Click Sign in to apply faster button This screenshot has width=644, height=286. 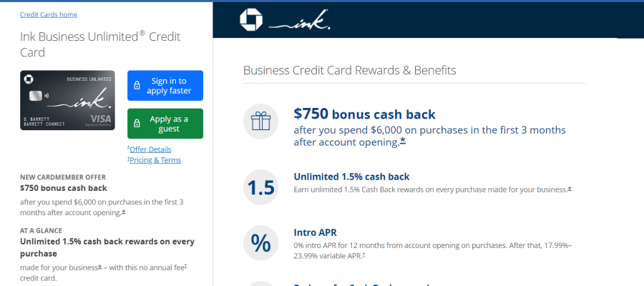point(165,85)
